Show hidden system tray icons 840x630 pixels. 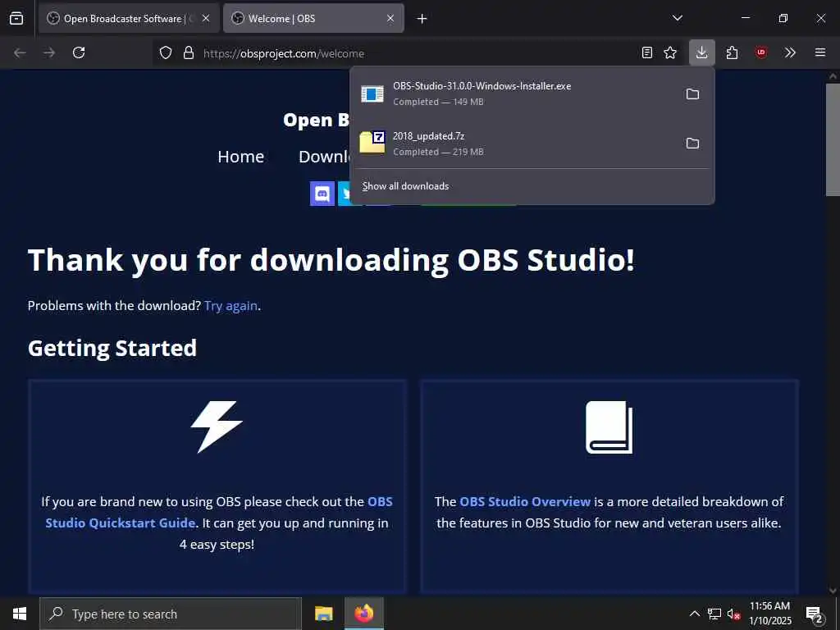pyautogui.click(x=694, y=614)
